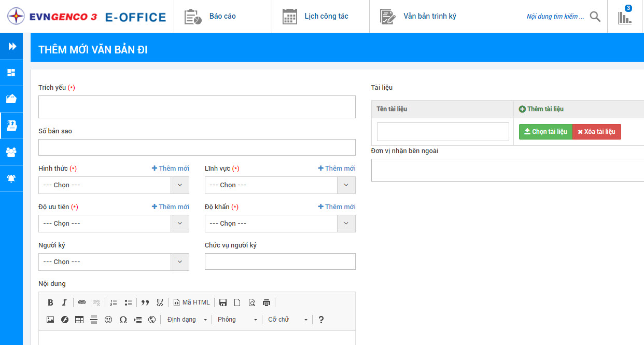This screenshot has width=644, height=345.
Task: Expand the Hình thức dropdown
Action: click(x=114, y=185)
